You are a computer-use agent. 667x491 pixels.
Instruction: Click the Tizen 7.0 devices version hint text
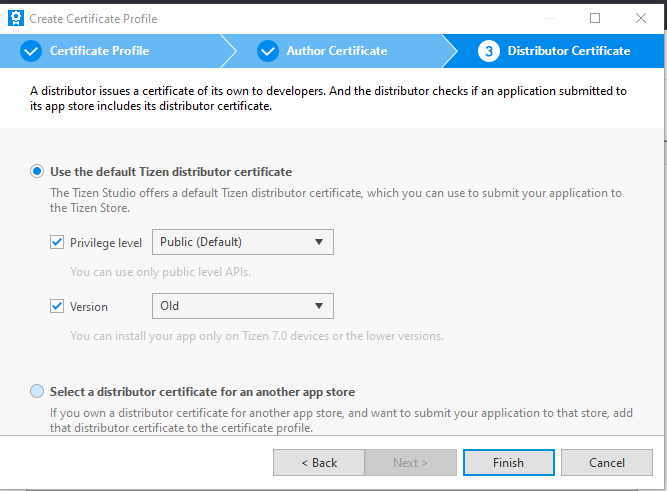(x=257, y=336)
